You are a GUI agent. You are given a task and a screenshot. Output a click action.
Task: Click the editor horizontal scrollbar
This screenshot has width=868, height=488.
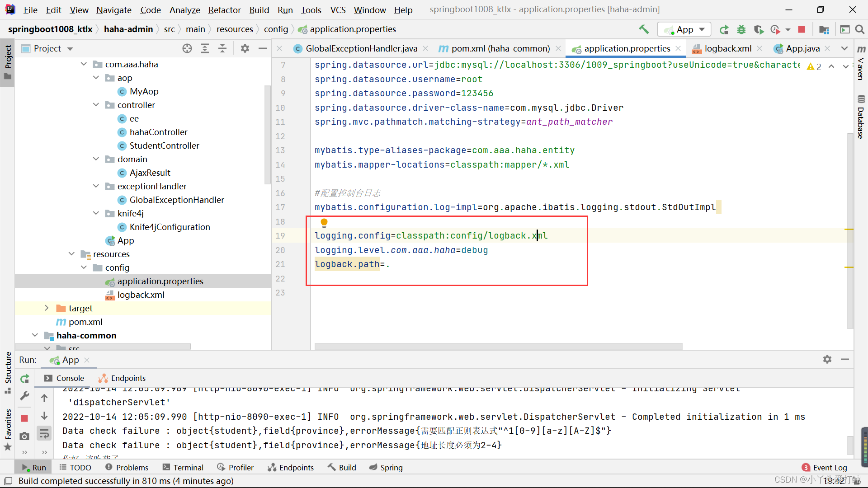[498, 346]
